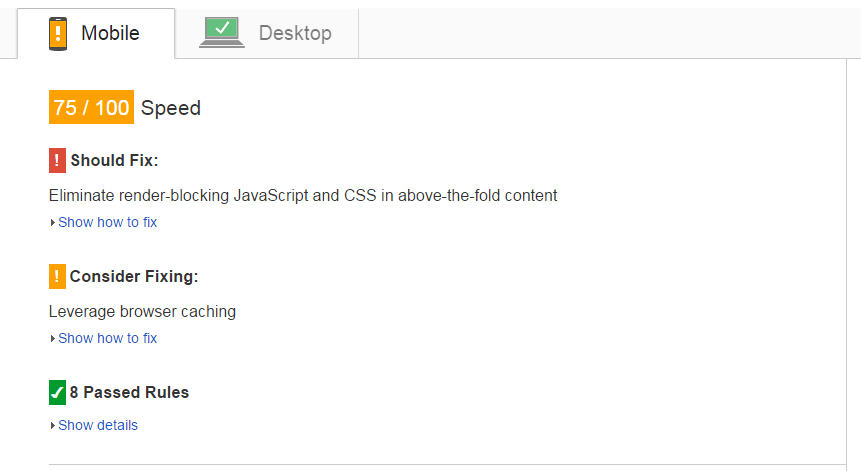Click the 'Should Fix:' heading

(115, 160)
